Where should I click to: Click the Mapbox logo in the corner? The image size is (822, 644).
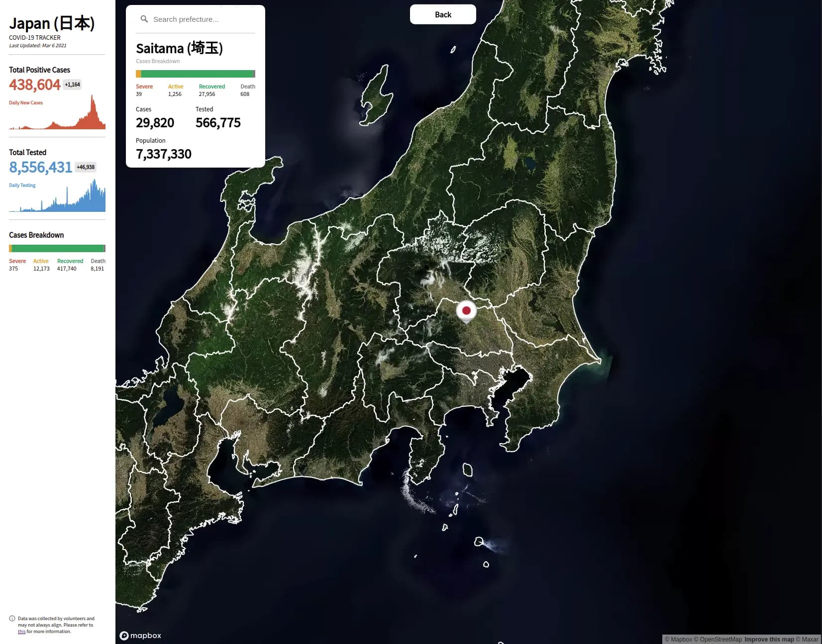(141, 635)
